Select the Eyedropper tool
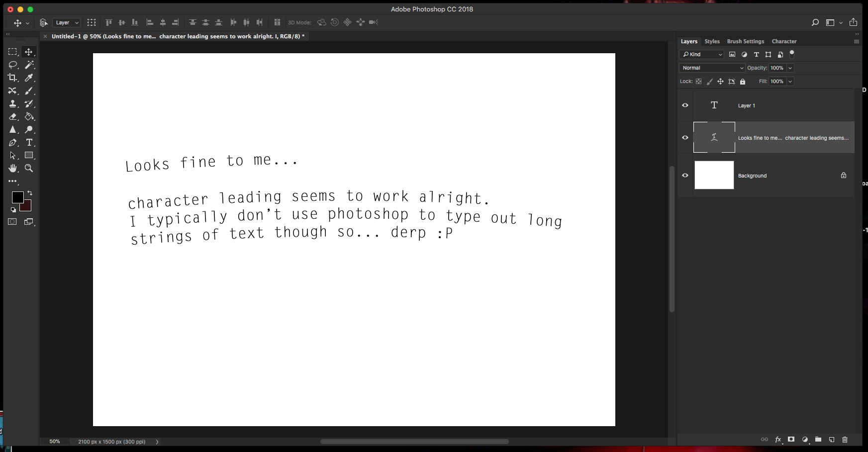This screenshot has width=868, height=452. pos(29,78)
